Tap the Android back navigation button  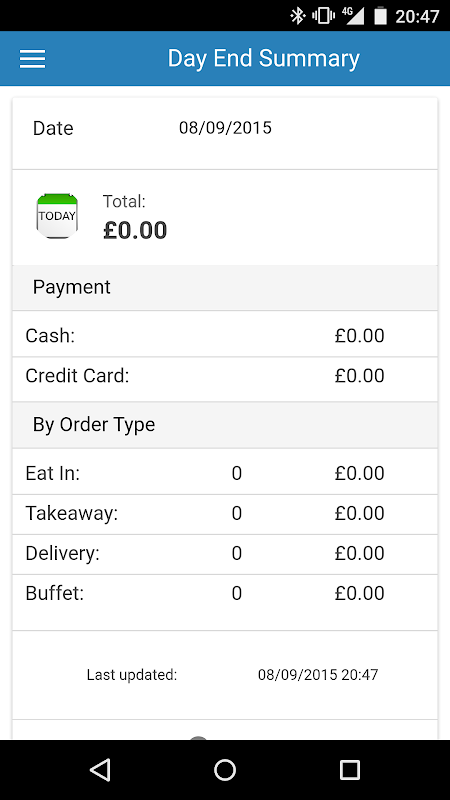coord(100,769)
